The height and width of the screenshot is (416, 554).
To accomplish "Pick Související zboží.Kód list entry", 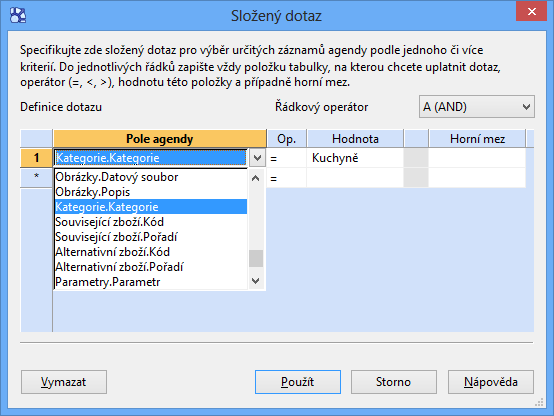I will pyautogui.click(x=151, y=222).
